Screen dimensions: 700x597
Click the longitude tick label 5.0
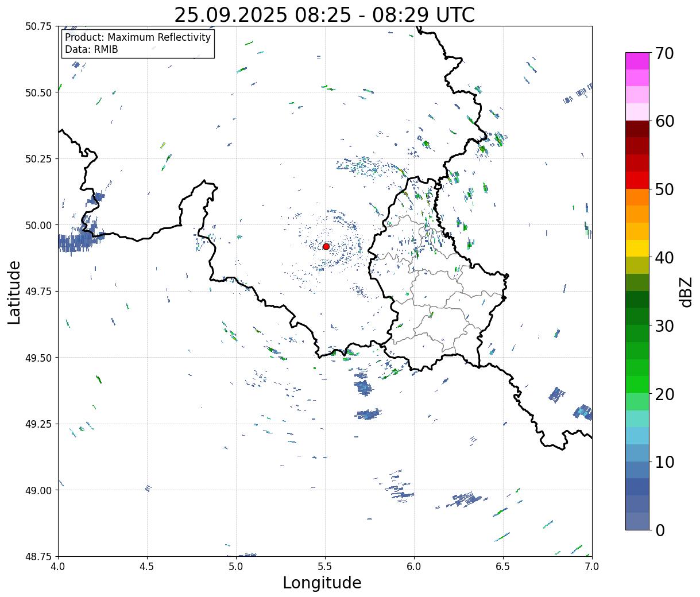[x=236, y=567]
